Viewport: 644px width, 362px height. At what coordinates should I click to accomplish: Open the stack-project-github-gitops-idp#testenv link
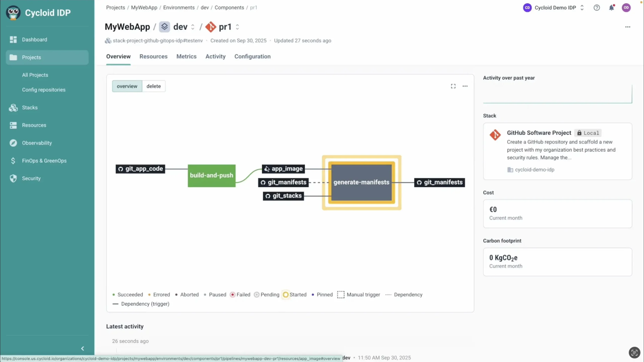158,41
